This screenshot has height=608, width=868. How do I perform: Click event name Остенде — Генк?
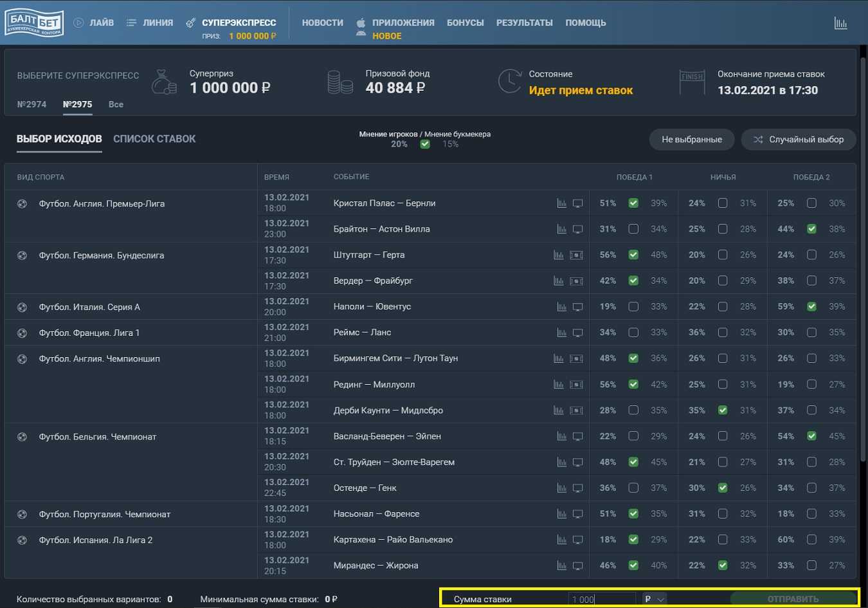tap(365, 488)
